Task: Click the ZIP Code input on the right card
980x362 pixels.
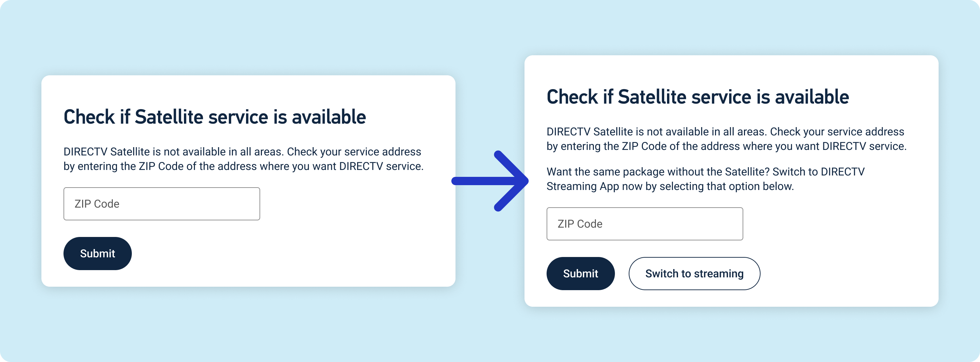Action: pos(644,223)
